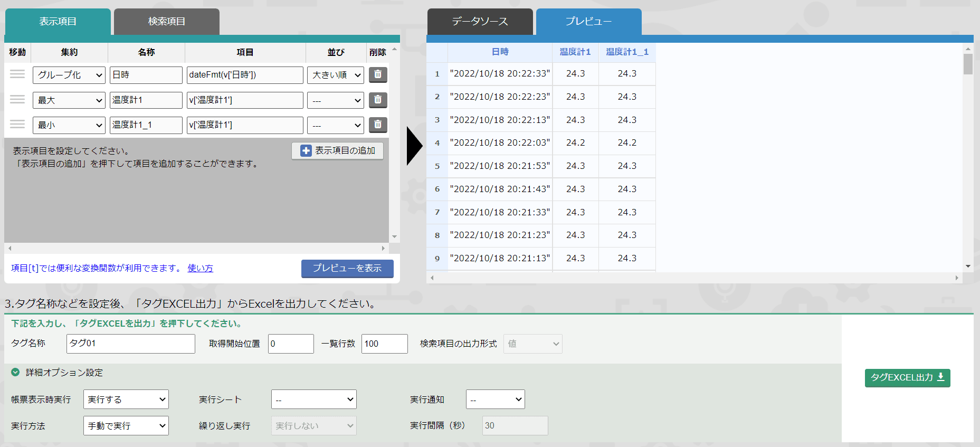Click the download icon on タグEXCEL出力
The image size is (980, 447).
pos(940,377)
